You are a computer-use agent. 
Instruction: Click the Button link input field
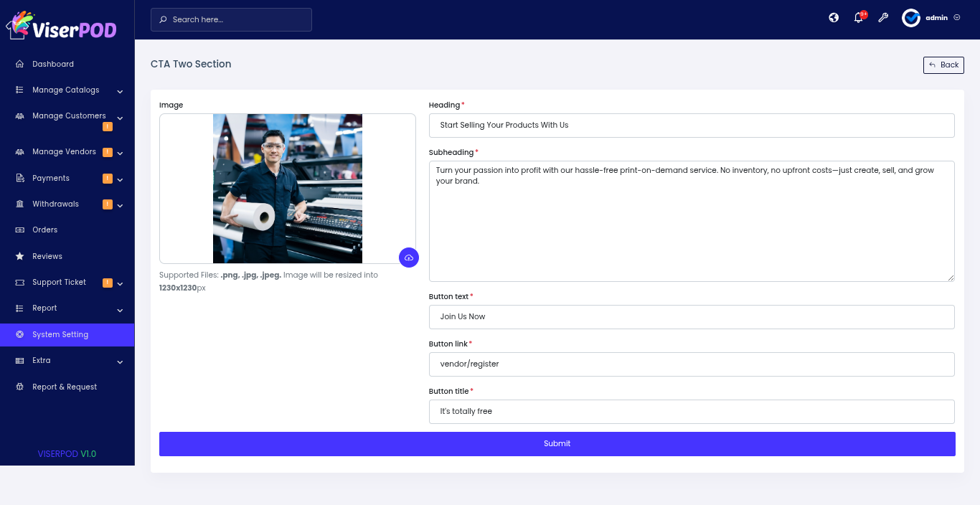(x=692, y=364)
